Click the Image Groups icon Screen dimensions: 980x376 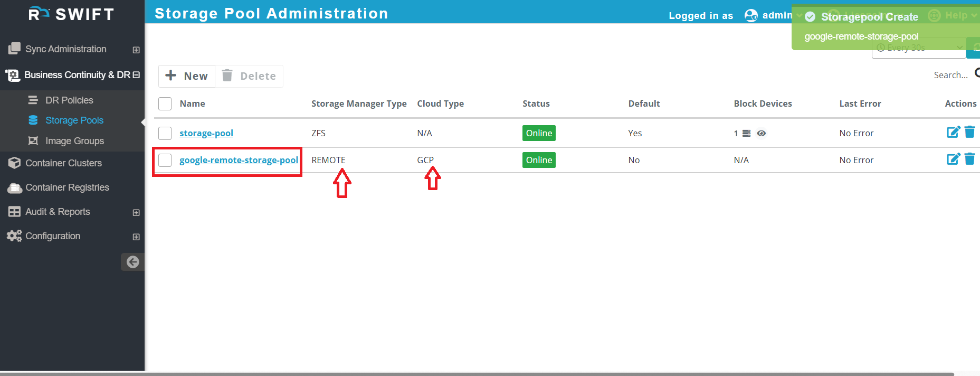point(33,140)
